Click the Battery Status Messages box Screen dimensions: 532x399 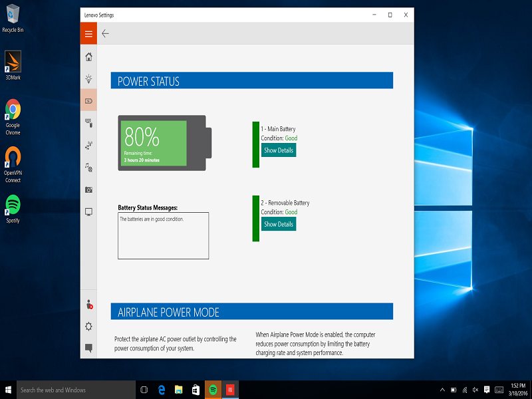click(x=163, y=235)
